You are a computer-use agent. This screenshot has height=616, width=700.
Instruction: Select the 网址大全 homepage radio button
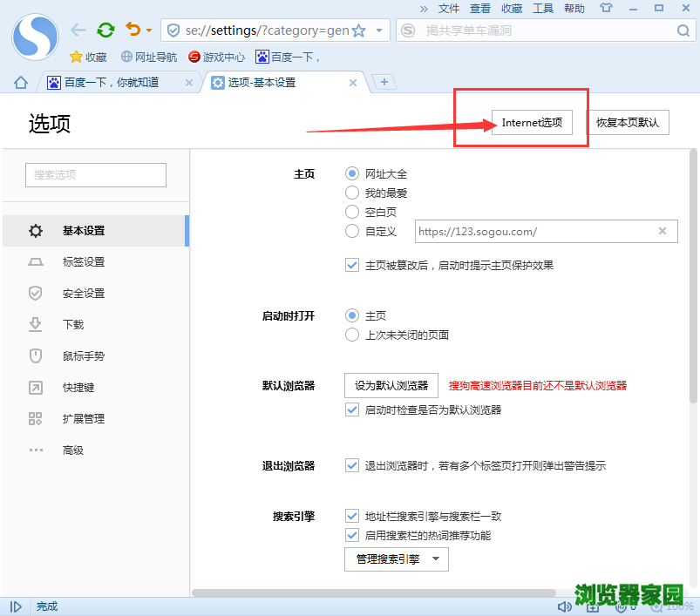coord(352,173)
